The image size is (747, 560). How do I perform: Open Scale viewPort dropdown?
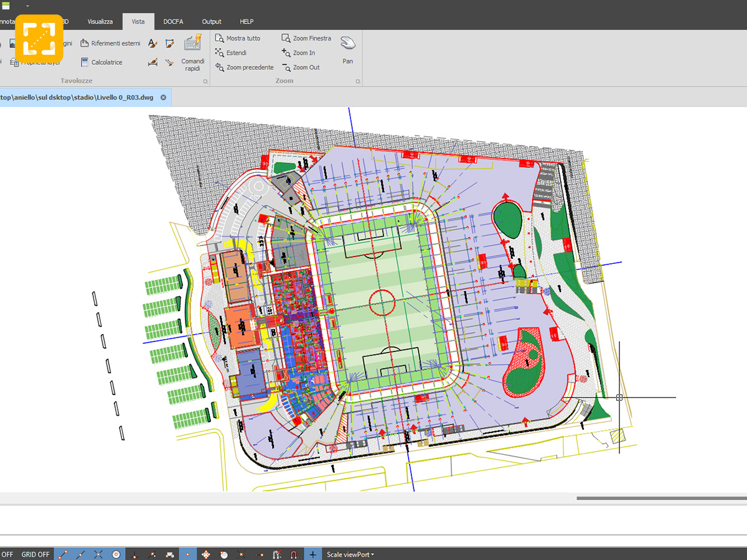pos(350,554)
